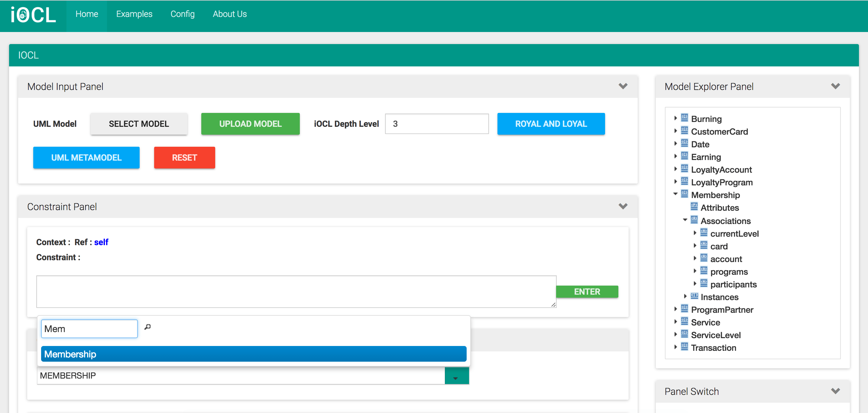Collapse the Constraint Panel chevron
This screenshot has height=413, width=868.
point(623,206)
